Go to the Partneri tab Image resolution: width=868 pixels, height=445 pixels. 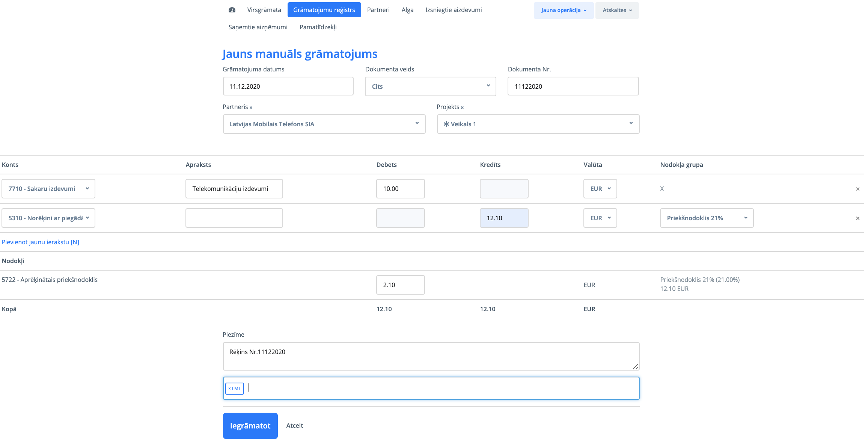[378, 10]
